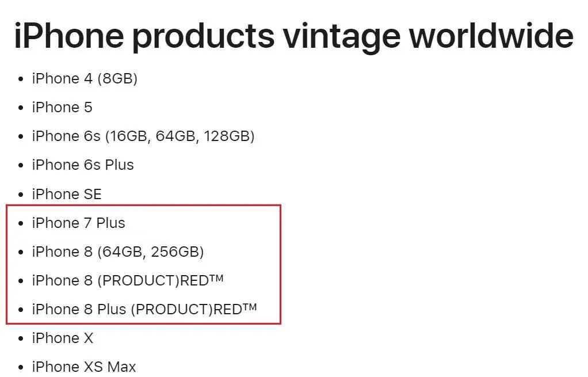Click the iPhone 5 list entry
This screenshot has width=588, height=377.
point(62,107)
